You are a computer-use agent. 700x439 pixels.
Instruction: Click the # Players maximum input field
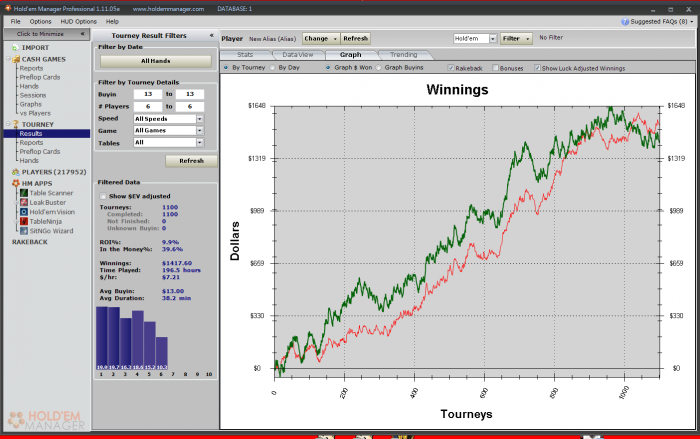coord(190,106)
